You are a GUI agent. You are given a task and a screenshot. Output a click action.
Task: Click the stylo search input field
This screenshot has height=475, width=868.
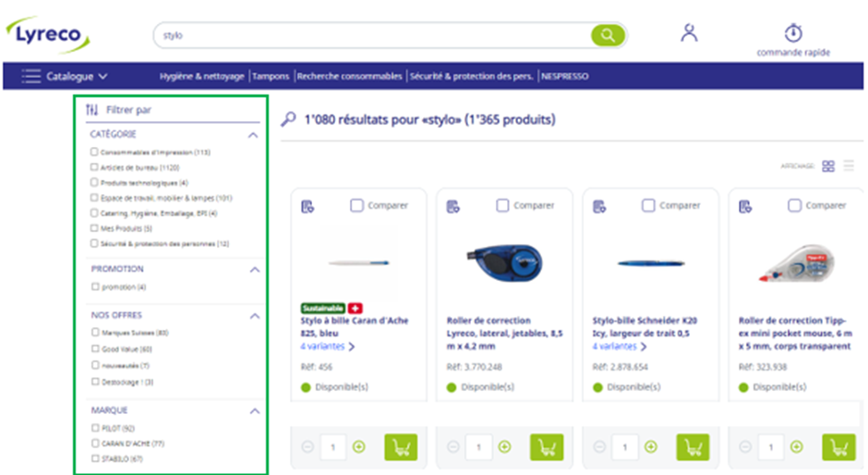click(372, 35)
